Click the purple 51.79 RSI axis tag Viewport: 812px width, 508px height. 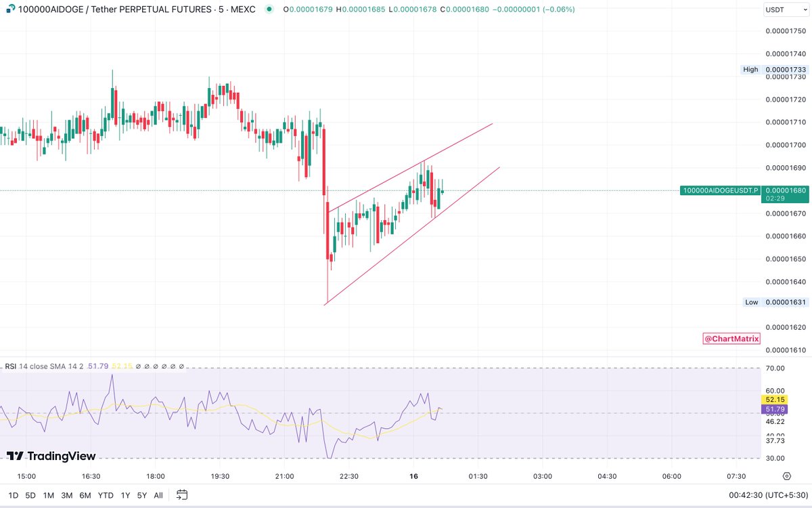775,410
